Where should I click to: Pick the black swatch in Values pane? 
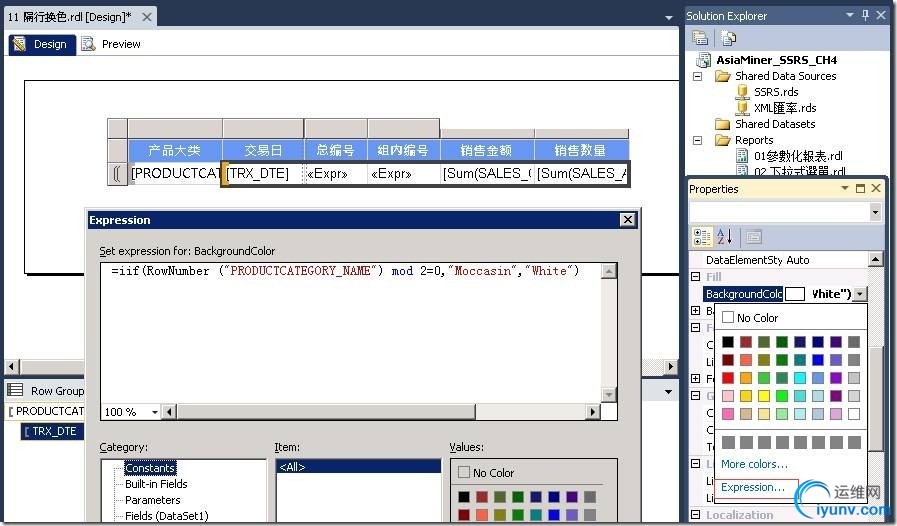(x=464, y=497)
